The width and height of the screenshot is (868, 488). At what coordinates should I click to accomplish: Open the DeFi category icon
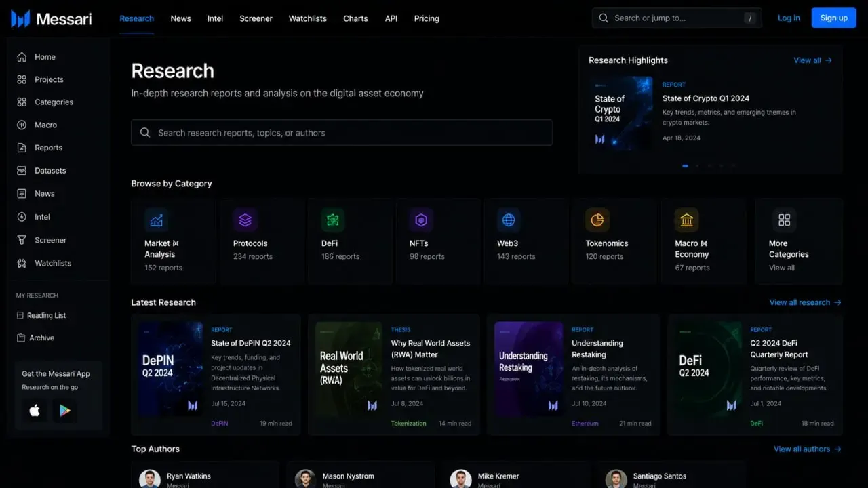(333, 220)
